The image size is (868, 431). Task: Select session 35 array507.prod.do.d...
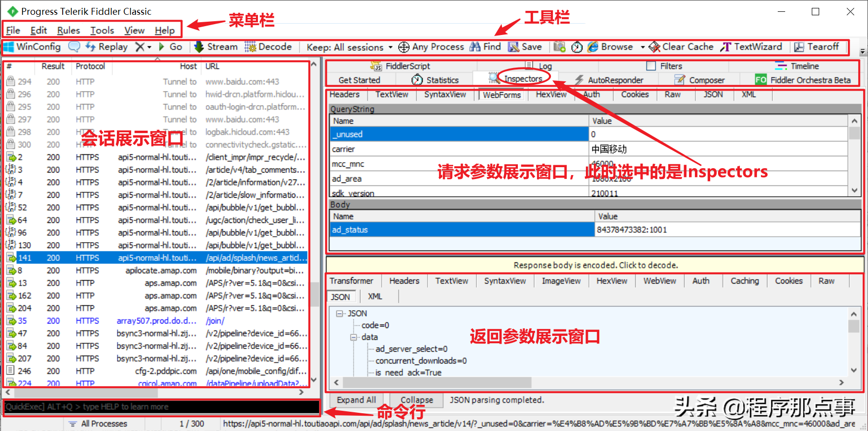click(156, 321)
